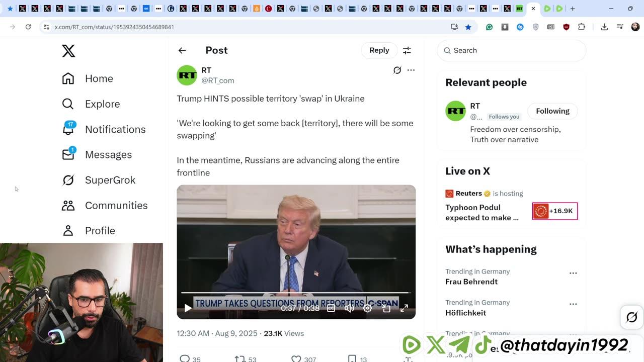Viewport: 644px width, 362px height.
Task: Open reply sorting filter icon beside Reply
Action: (407, 50)
